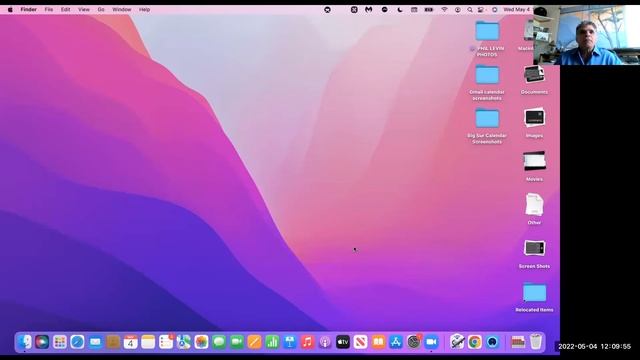Open the Notes app in the Dock

point(148,342)
